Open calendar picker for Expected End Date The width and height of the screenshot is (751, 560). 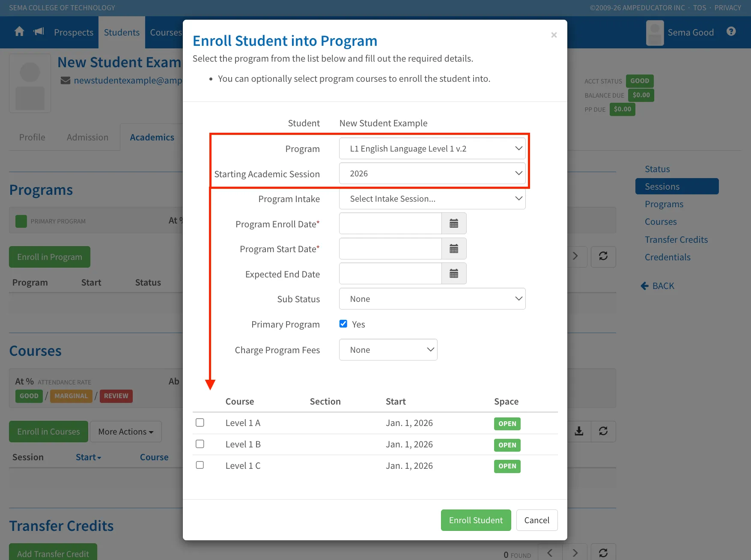454,274
